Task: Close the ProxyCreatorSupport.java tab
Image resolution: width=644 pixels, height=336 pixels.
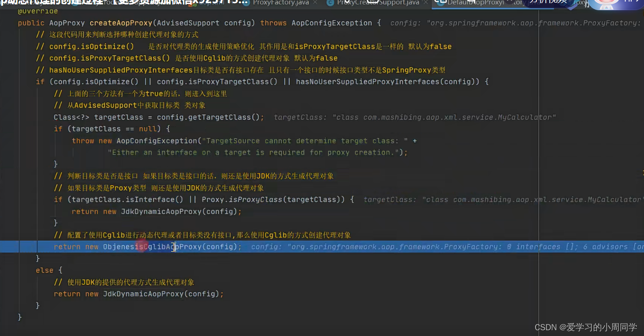Action: pyautogui.click(x=426, y=3)
